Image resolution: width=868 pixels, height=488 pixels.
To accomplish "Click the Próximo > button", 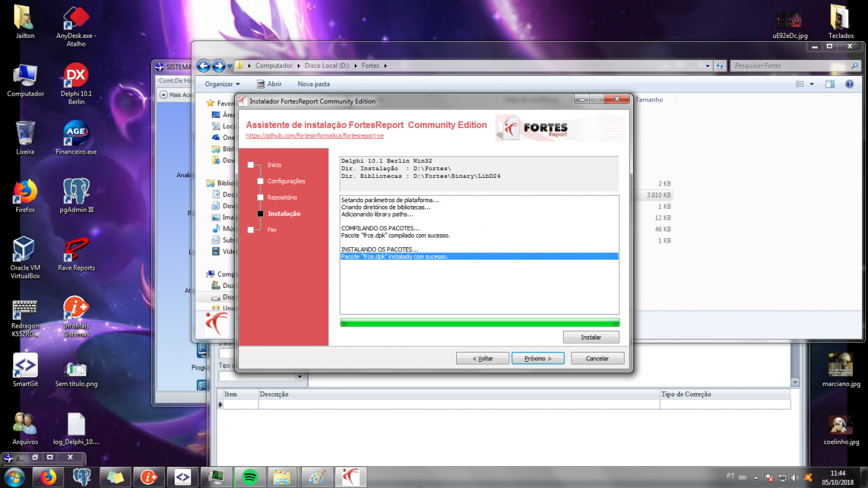I will point(538,358).
